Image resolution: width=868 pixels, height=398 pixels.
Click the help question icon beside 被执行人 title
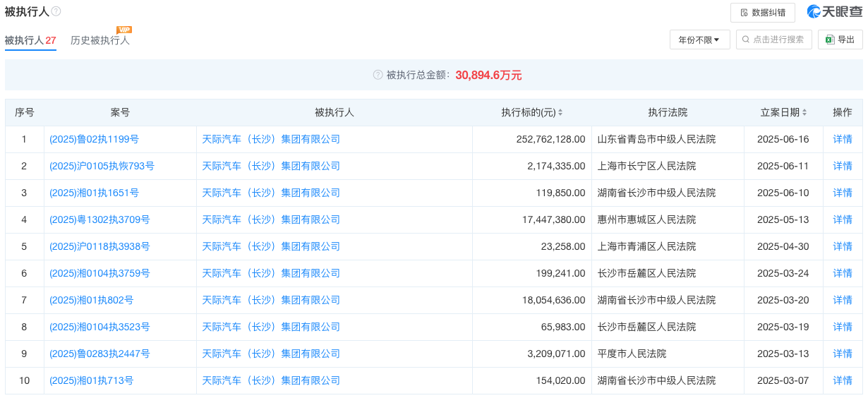56,11
